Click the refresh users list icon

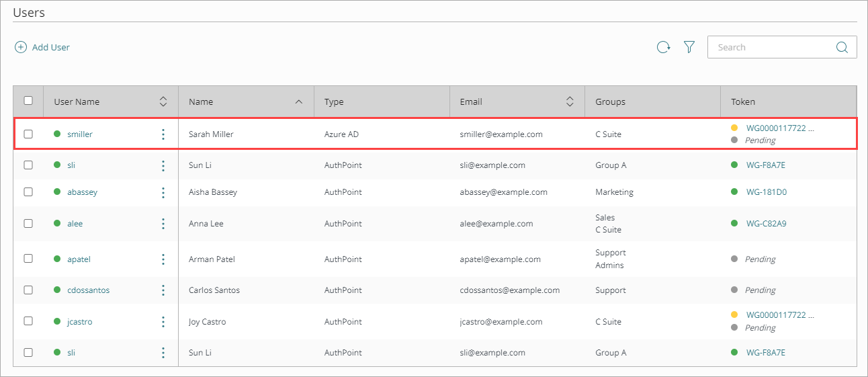pos(663,47)
